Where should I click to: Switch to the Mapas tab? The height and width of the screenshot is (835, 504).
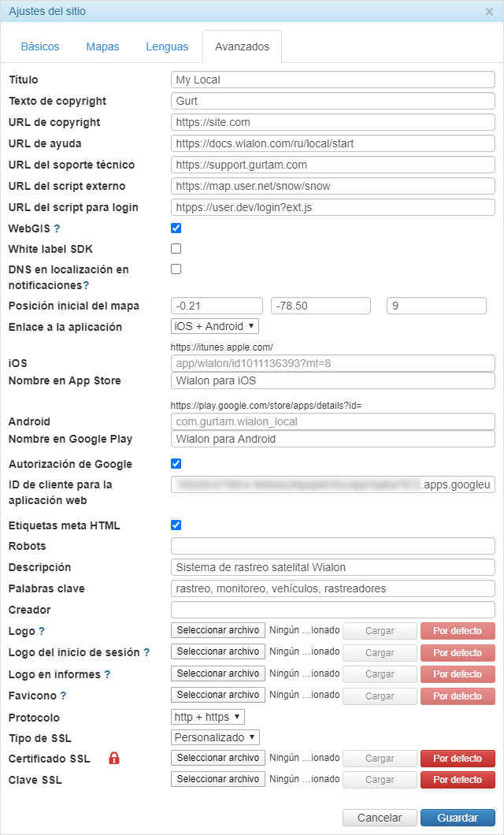point(102,46)
